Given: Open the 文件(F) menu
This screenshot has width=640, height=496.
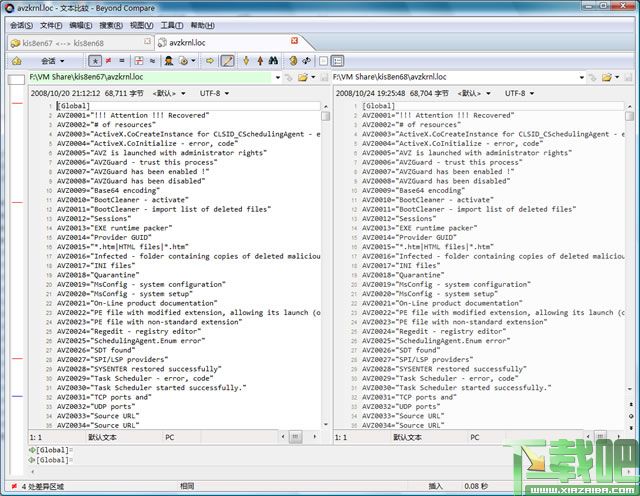Looking at the screenshot, I should [51, 25].
